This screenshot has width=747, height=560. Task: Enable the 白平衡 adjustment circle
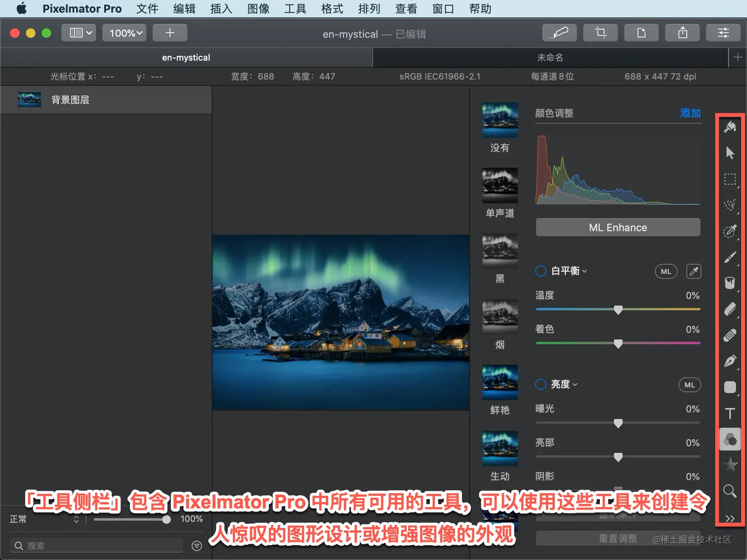point(540,271)
